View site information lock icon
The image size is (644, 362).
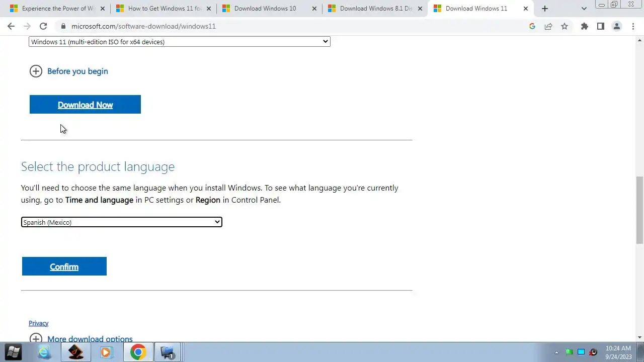pos(62,26)
